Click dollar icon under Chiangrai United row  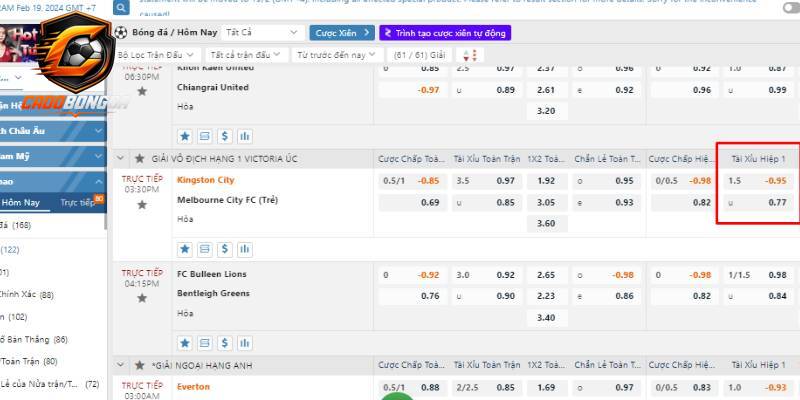(224, 136)
